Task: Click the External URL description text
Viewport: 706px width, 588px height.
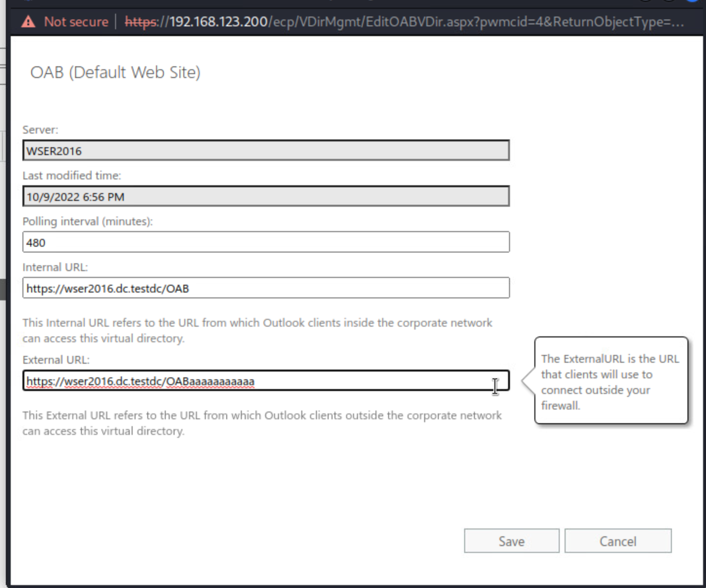Action: 262,423
